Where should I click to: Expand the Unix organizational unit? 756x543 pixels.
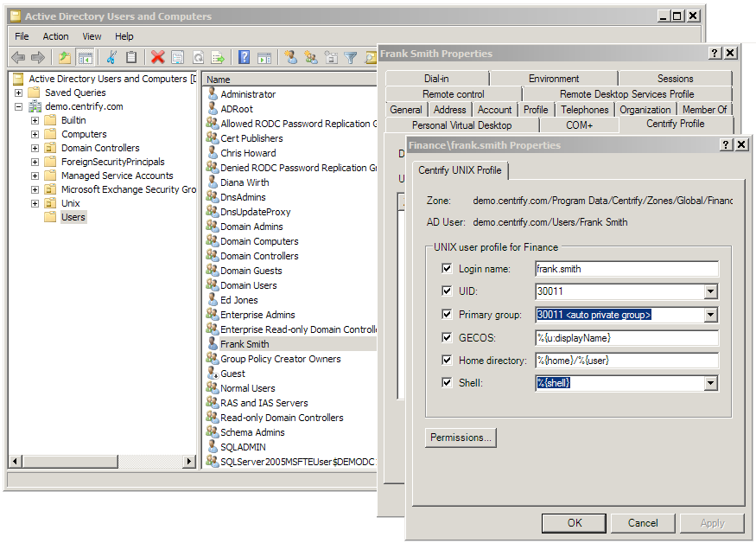(x=35, y=204)
